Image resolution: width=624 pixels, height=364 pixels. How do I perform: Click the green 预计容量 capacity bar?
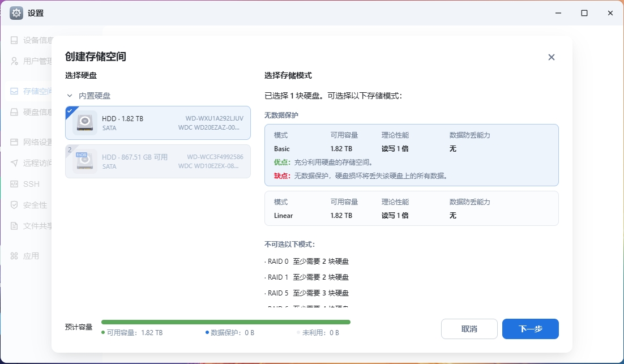[225, 322]
